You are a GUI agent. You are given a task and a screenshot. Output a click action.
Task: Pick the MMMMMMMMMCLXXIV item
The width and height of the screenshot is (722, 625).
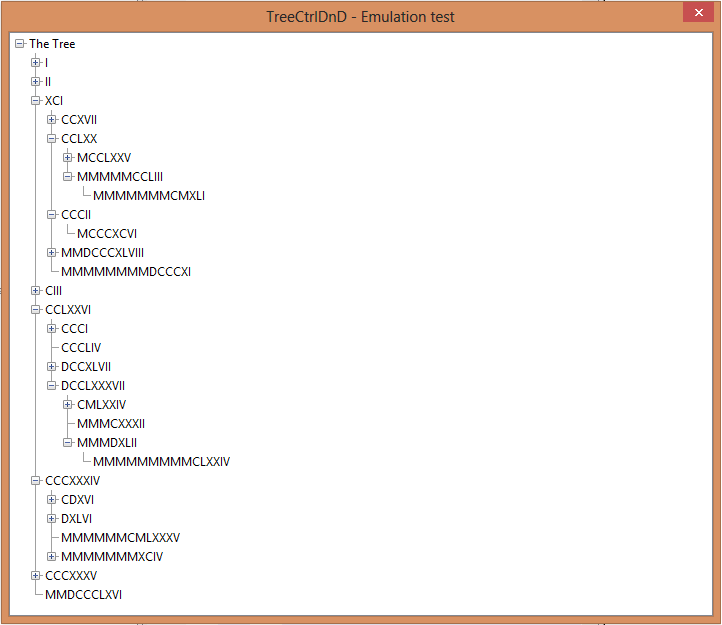click(161, 461)
